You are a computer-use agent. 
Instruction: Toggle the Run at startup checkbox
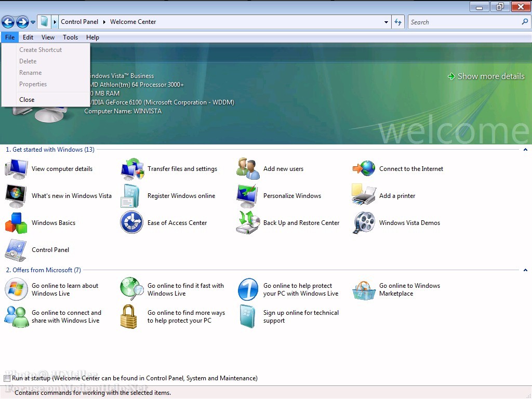click(x=7, y=378)
